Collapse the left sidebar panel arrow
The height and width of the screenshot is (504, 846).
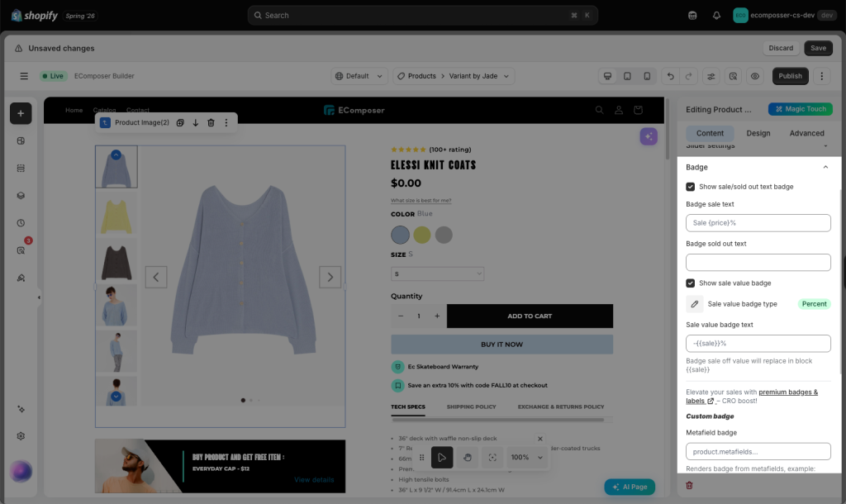coord(39,297)
